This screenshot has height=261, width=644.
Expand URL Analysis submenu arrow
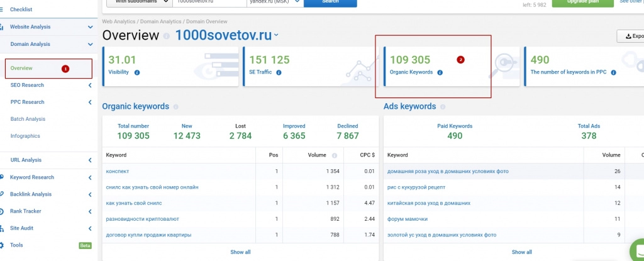[90, 160]
